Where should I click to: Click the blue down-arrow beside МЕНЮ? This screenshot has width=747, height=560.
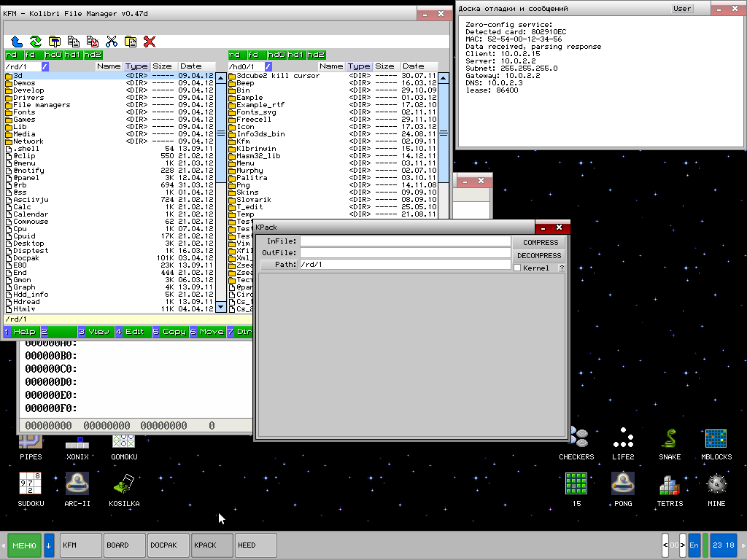pos(49,545)
